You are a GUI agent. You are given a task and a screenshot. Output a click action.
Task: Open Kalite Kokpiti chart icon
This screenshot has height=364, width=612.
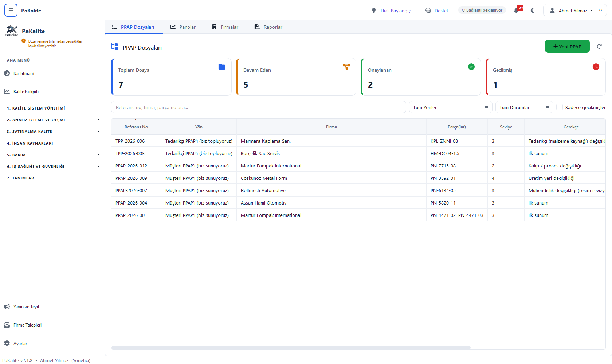coord(7,91)
